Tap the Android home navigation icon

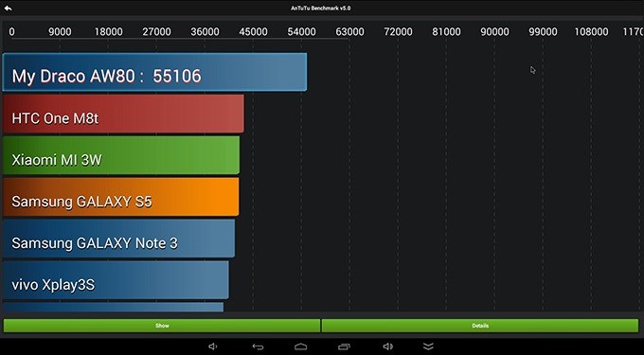pos(300,346)
